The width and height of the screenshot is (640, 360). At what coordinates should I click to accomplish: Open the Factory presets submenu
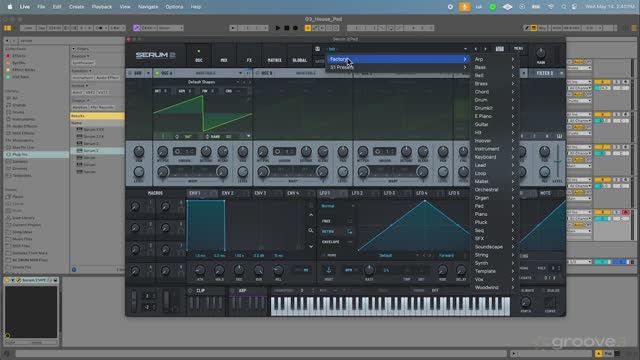[x=397, y=59]
